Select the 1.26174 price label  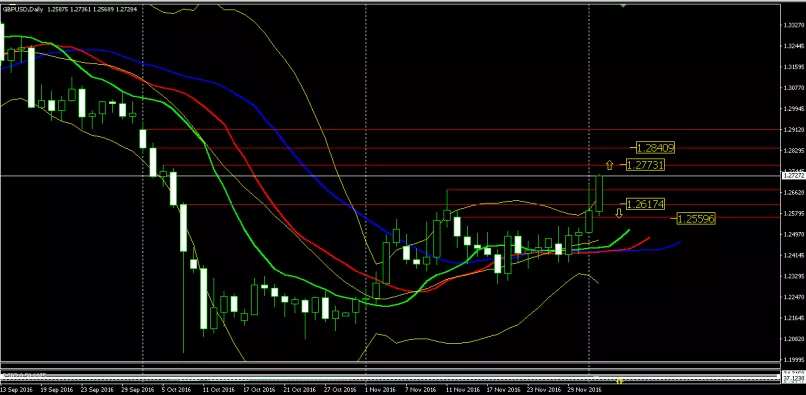(x=646, y=204)
